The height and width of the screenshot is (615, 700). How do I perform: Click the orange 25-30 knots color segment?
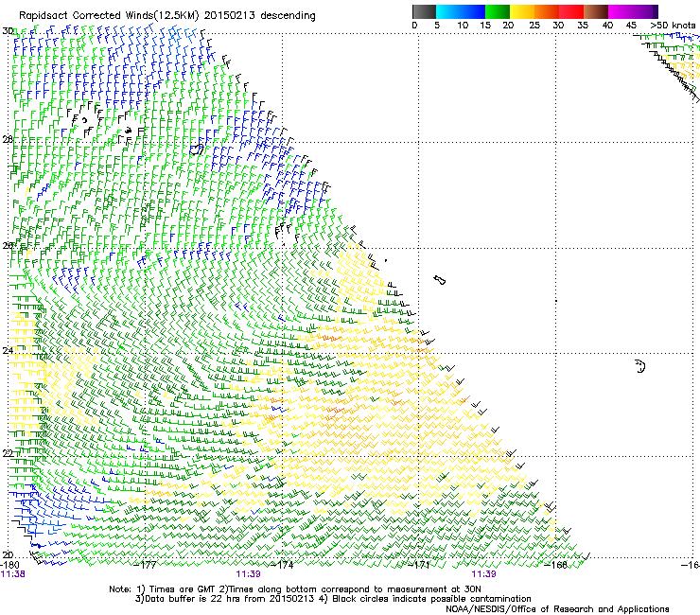coord(547,11)
